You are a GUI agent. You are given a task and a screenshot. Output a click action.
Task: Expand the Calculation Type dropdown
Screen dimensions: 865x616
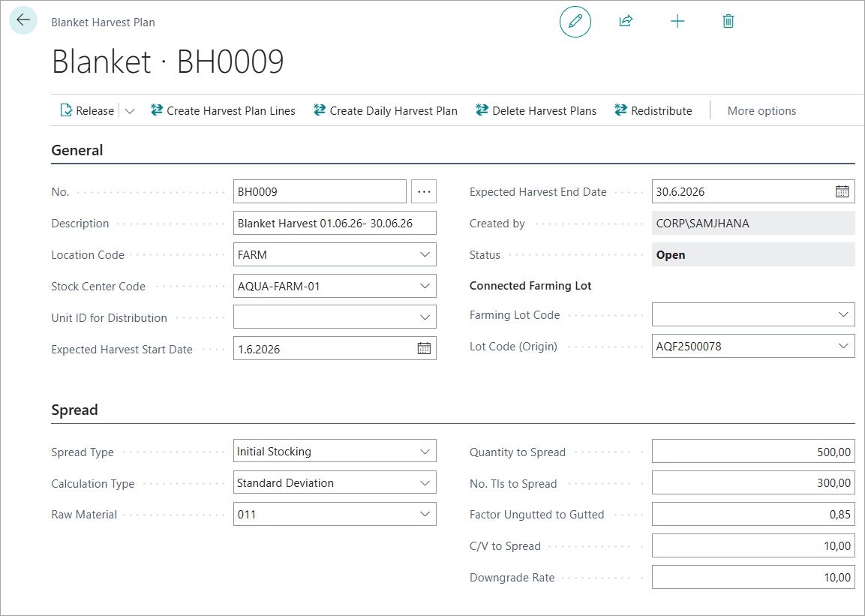pyautogui.click(x=425, y=482)
